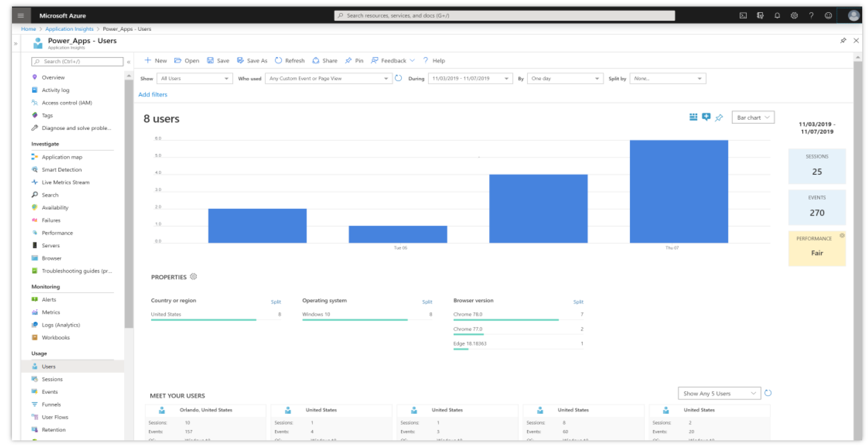Open the Show All Users dropdown

[x=194, y=78]
